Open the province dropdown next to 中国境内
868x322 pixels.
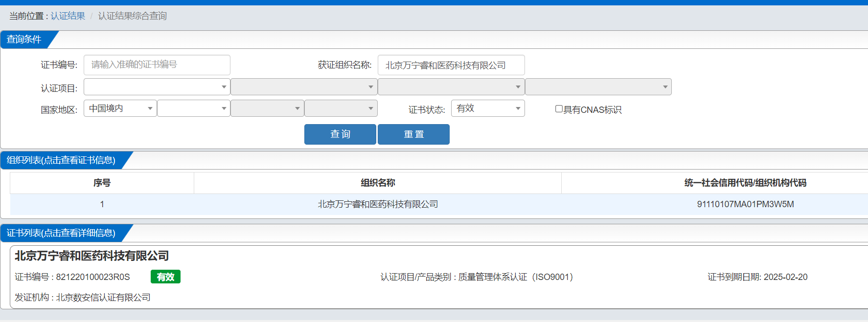point(194,108)
